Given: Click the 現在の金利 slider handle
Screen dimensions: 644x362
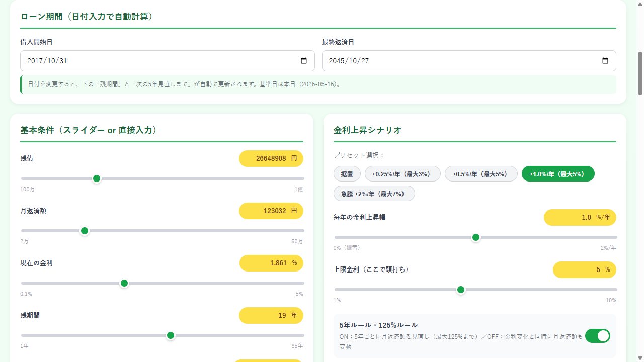Looking at the screenshot, I should click(x=124, y=283).
